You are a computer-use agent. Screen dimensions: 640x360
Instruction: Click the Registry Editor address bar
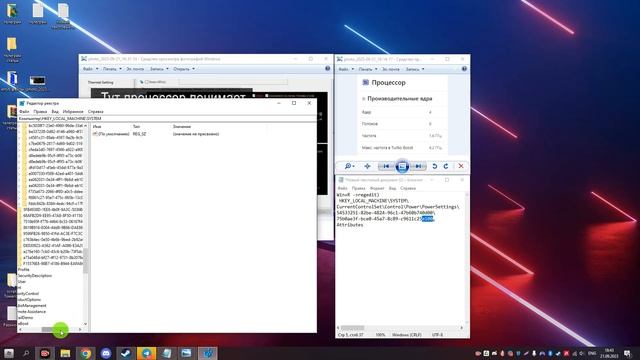[167, 118]
